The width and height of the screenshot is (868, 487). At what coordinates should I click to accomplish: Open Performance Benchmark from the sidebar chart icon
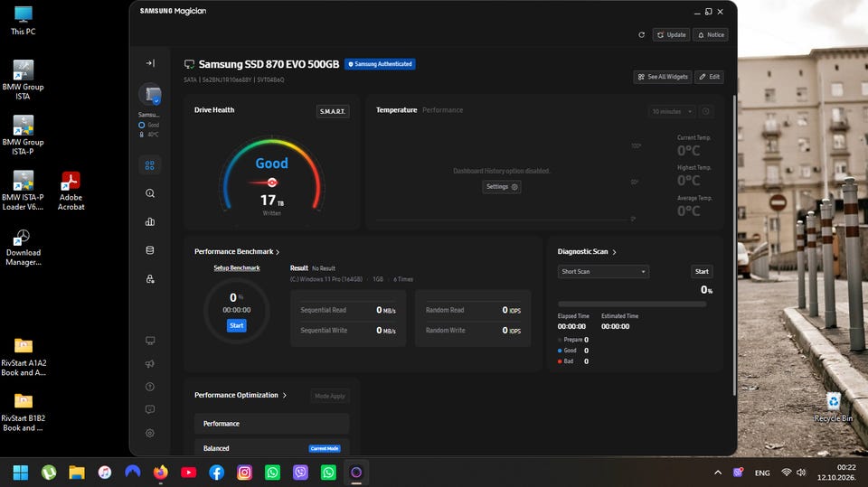click(149, 222)
